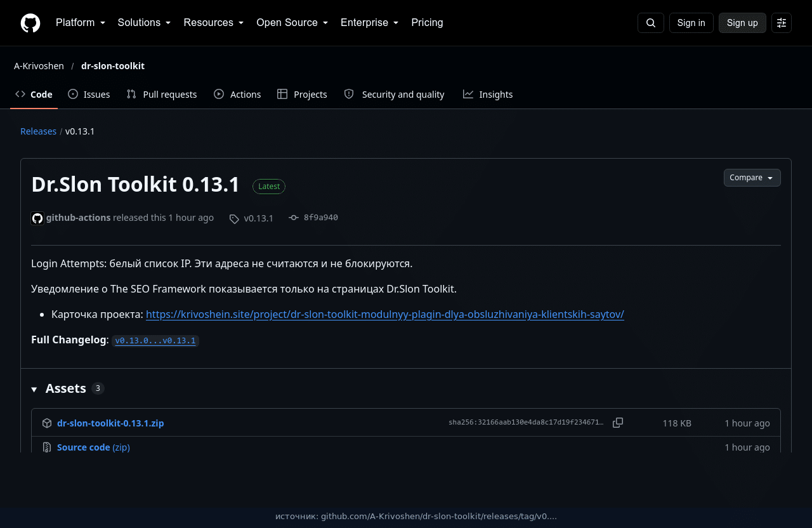Expand the Solutions menu
The image size is (812, 528).
[x=145, y=23]
